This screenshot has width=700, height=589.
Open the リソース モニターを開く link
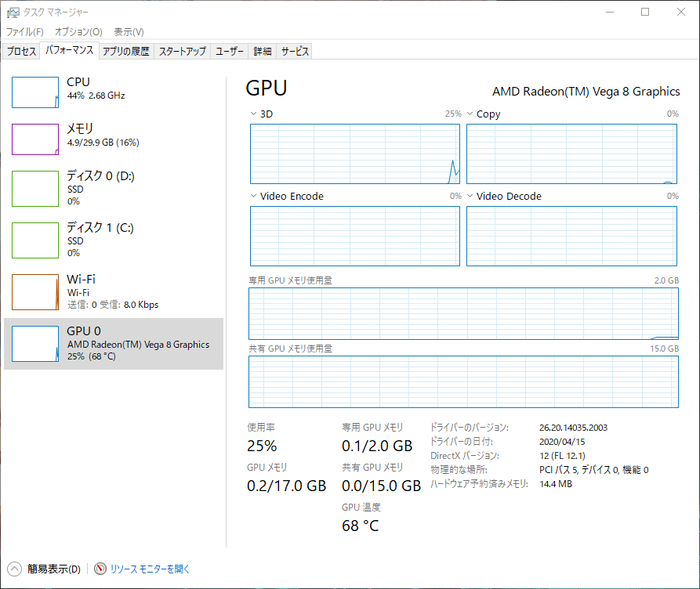[x=150, y=569]
